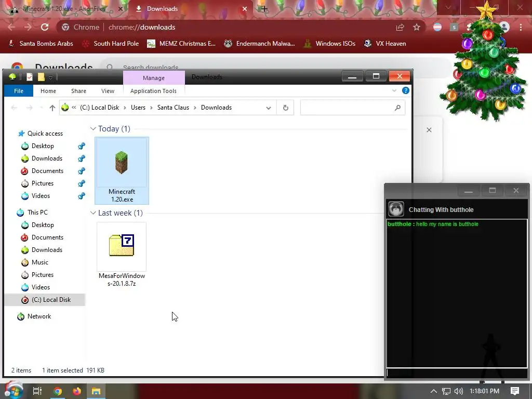Click the Explorer search field
Image resolution: width=532 pixels, height=399 pixels.
click(353, 108)
